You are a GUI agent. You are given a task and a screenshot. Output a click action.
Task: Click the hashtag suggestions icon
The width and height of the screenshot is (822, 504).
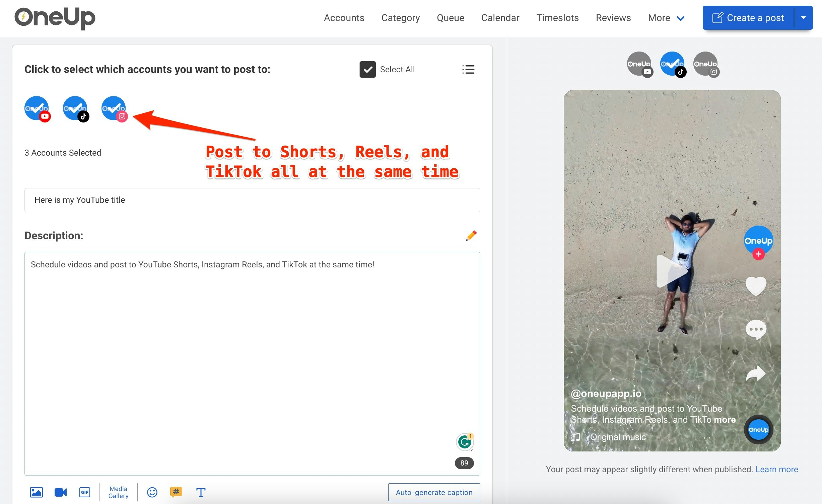[x=176, y=492]
